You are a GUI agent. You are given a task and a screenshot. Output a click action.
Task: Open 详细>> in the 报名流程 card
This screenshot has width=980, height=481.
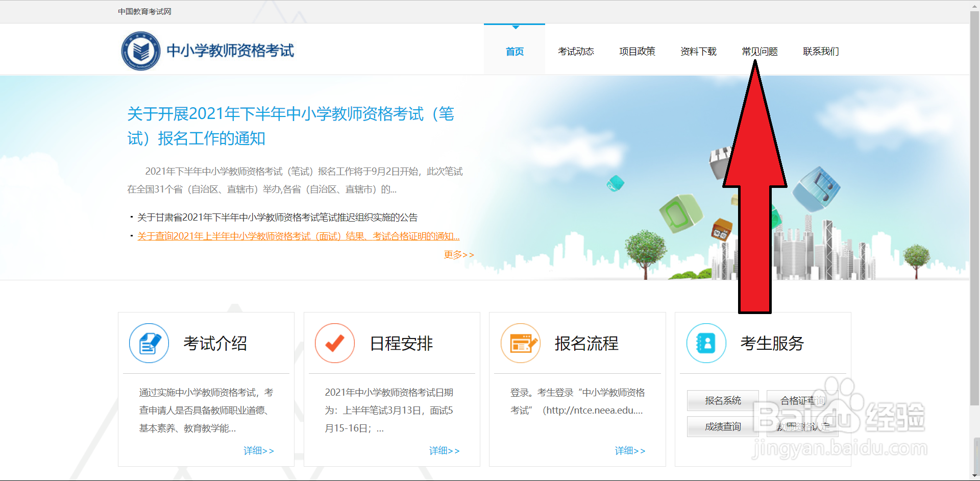pyautogui.click(x=630, y=450)
